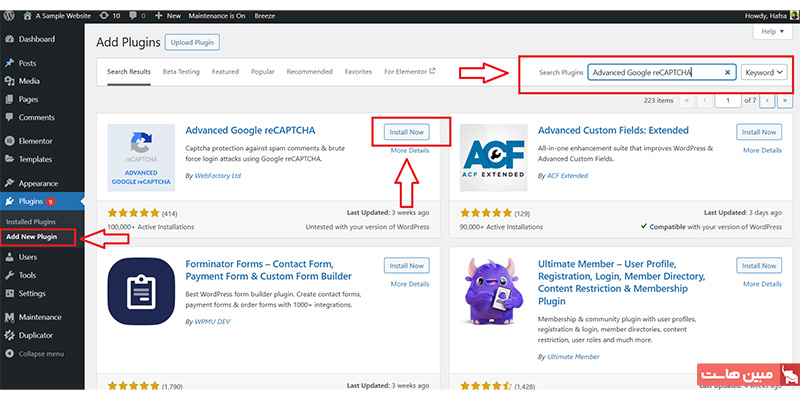Switch to Featured tab
The image size is (800, 400).
coord(225,71)
